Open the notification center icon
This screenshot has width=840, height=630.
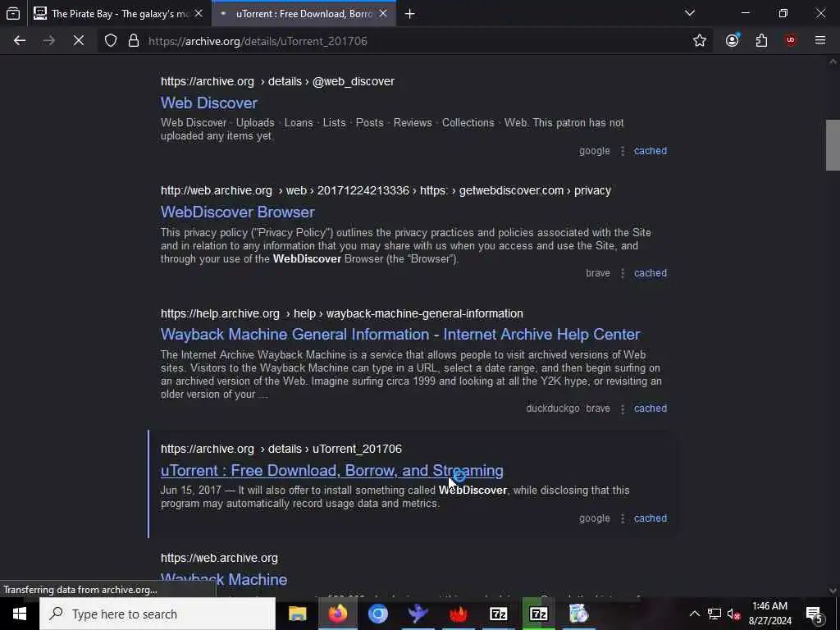(x=815, y=614)
